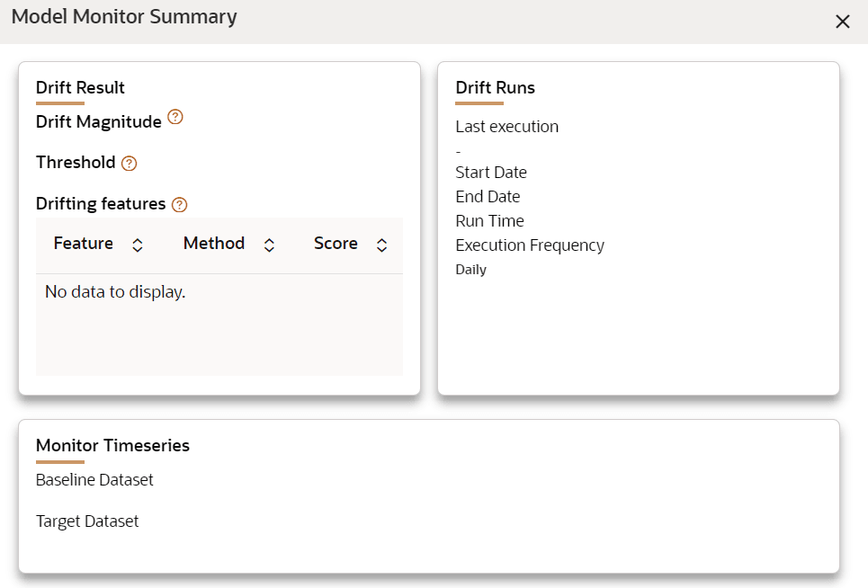The height and width of the screenshot is (588, 868).
Task: Click the question mark beside Drift Magnitude
Action: 175,117
